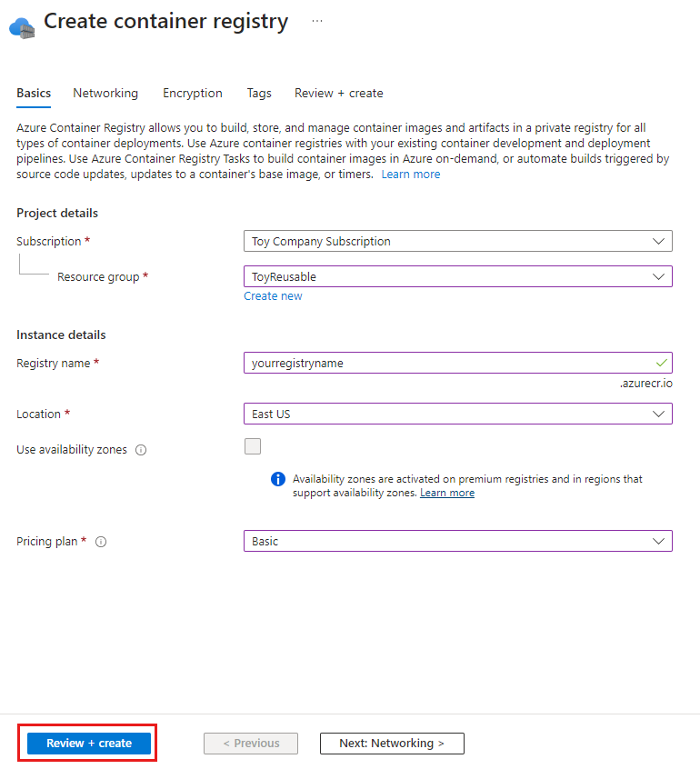Screen dimensions: 700x769
Task: Click the blue info icon in availability message
Action: point(278,478)
